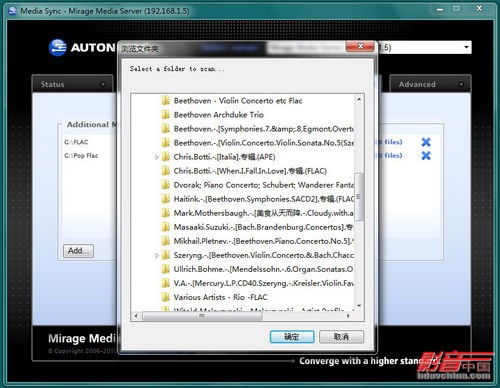Cancel the folder dialog with 取消 button
This screenshot has width=500, height=388.
[341, 337]
